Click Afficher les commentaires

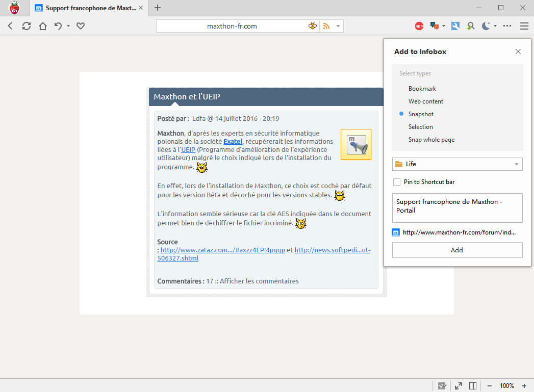[x=259, y=281]
